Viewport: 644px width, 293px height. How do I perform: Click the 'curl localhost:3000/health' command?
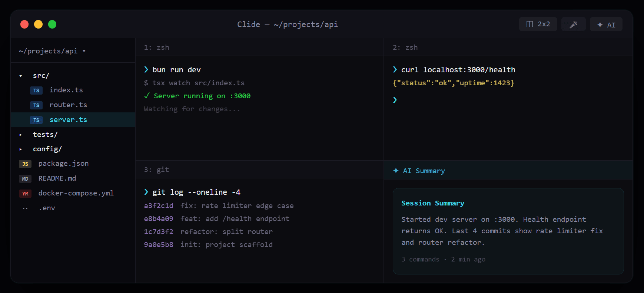click(x=458, y=70)
